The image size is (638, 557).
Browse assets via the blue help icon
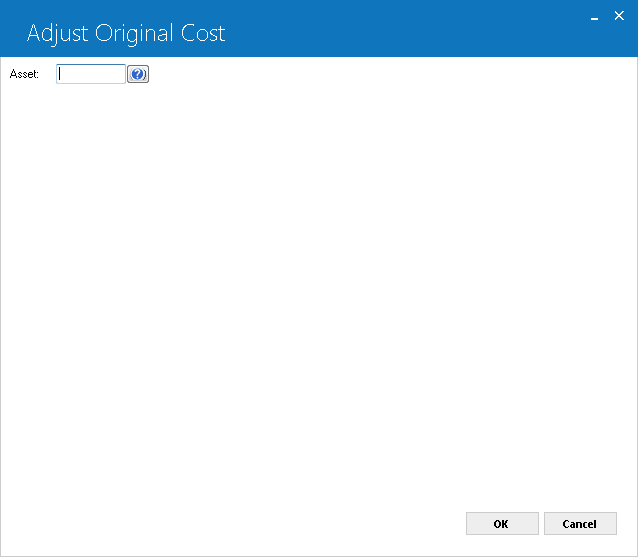click(x=138, y=74)
